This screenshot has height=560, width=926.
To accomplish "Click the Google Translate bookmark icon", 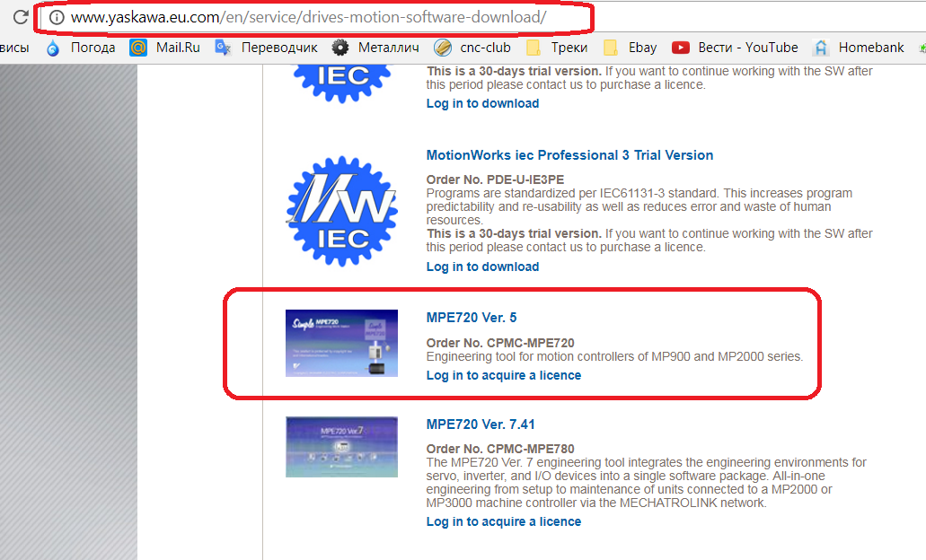I will pyautogui.click(x=223, y=48).
